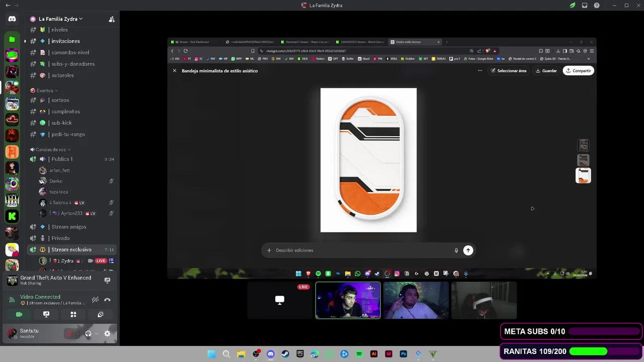Launch Epic Games from taskbar
Viewport: 644px width, 362px height.
coord(300,354)
